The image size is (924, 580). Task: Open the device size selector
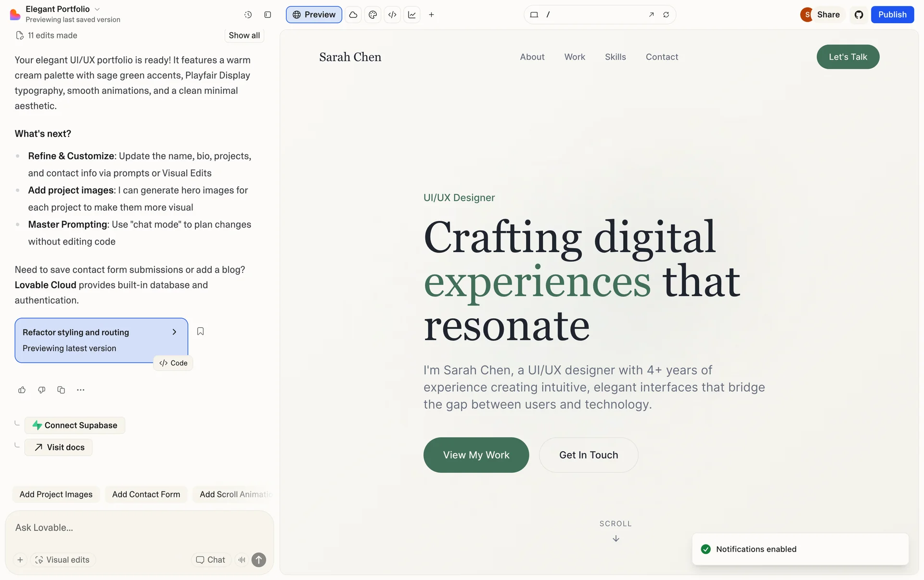point(534,15)
